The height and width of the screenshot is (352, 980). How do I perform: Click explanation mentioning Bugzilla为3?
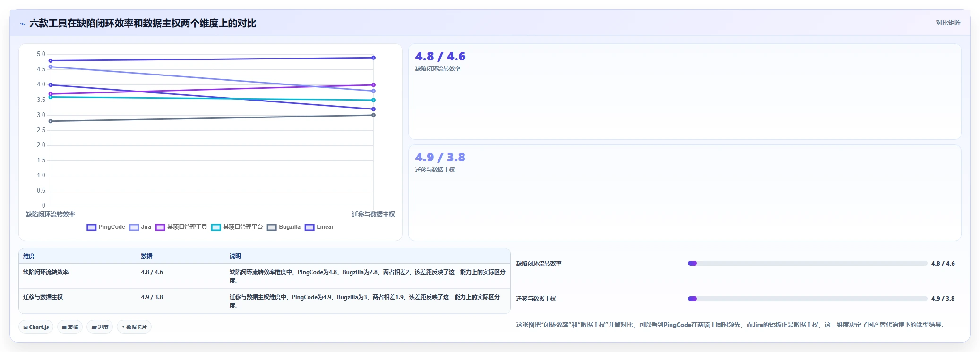tap(365, 301)
